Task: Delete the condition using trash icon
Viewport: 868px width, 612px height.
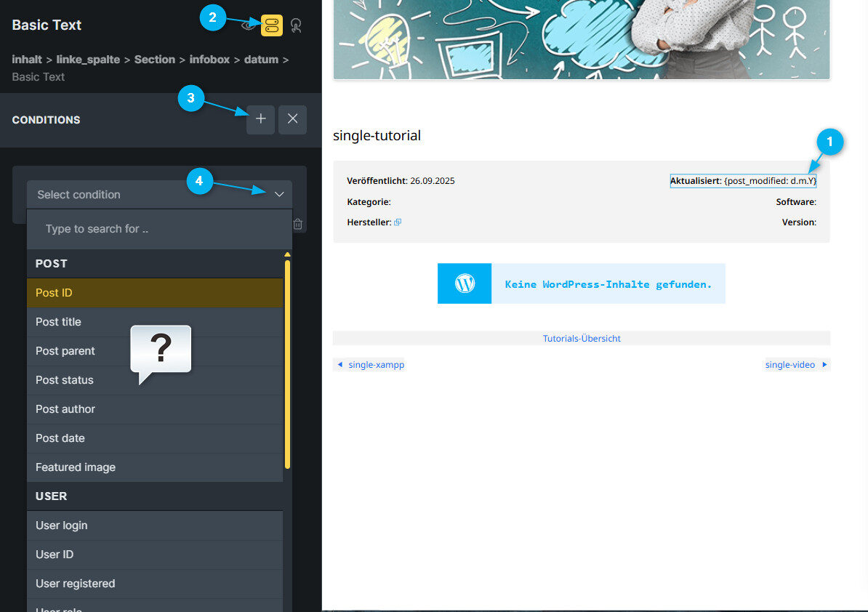Action: point(297,225)
